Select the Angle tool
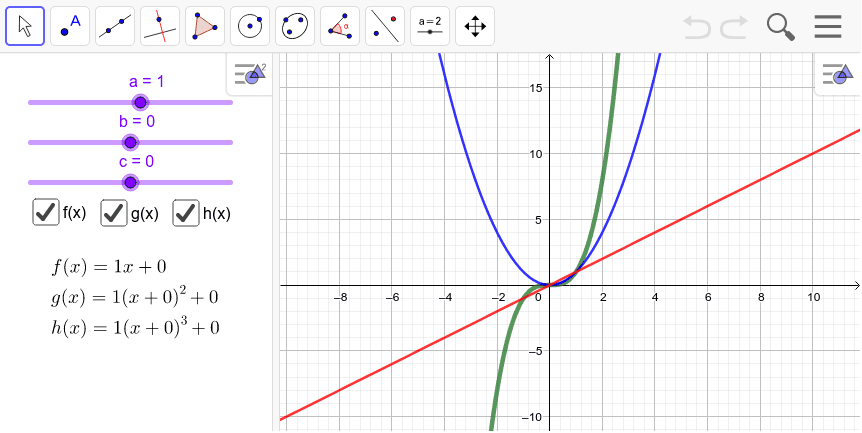Viewport: 862px width, 433px height. (340, 26)
